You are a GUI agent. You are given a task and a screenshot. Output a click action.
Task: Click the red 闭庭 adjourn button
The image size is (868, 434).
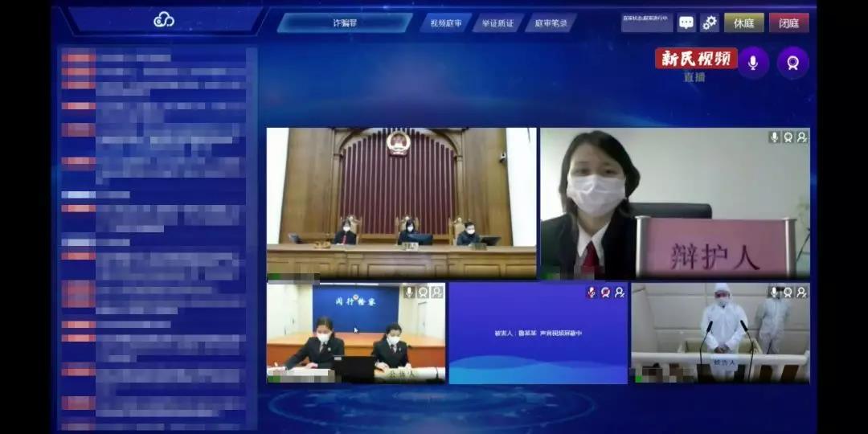[789, 23]
